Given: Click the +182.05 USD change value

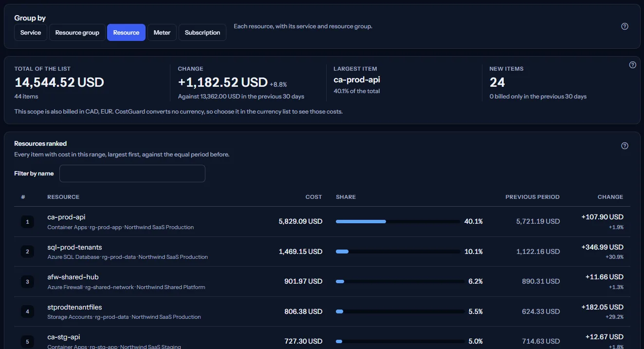Looking at the screenshot, I should 602,307.
